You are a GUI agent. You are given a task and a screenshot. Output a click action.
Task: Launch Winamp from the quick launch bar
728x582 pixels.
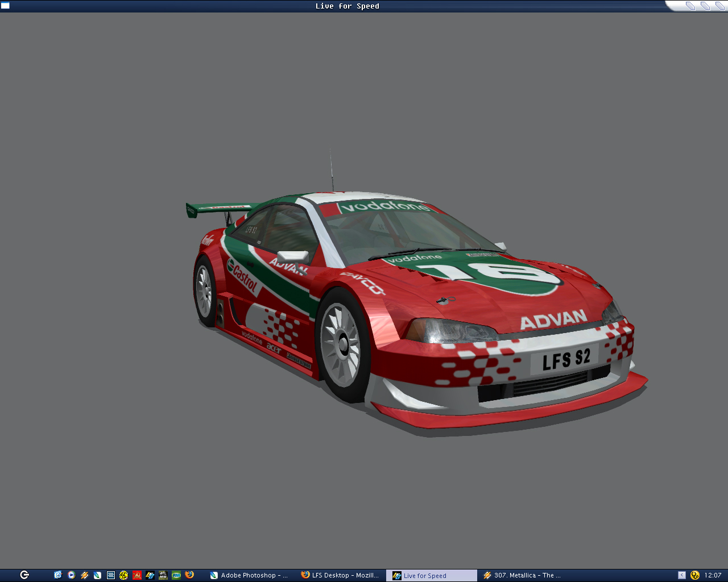[x=84, y=575]
